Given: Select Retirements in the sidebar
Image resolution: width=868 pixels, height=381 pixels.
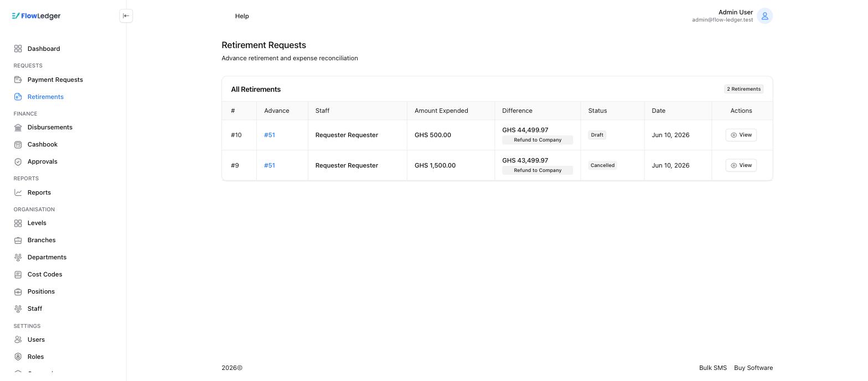Looking at the screenshot, I should point(45,97).
